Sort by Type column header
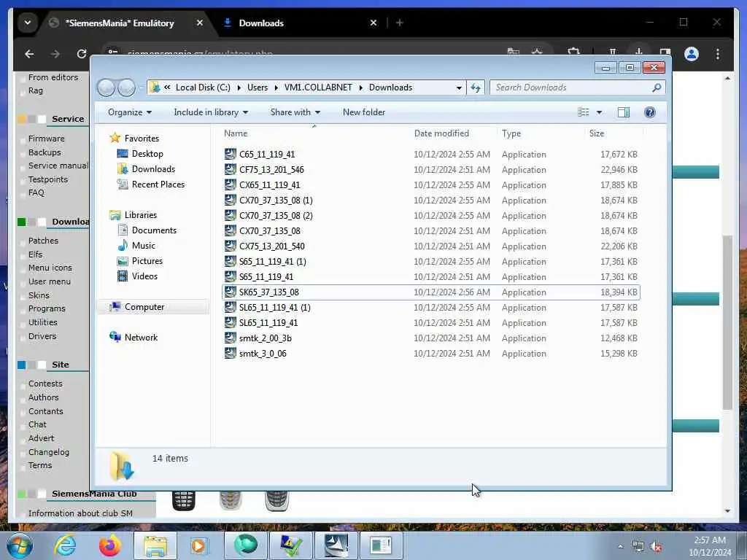Image resolution: width=747 pixels, height=560 pixels. (541, 133)
